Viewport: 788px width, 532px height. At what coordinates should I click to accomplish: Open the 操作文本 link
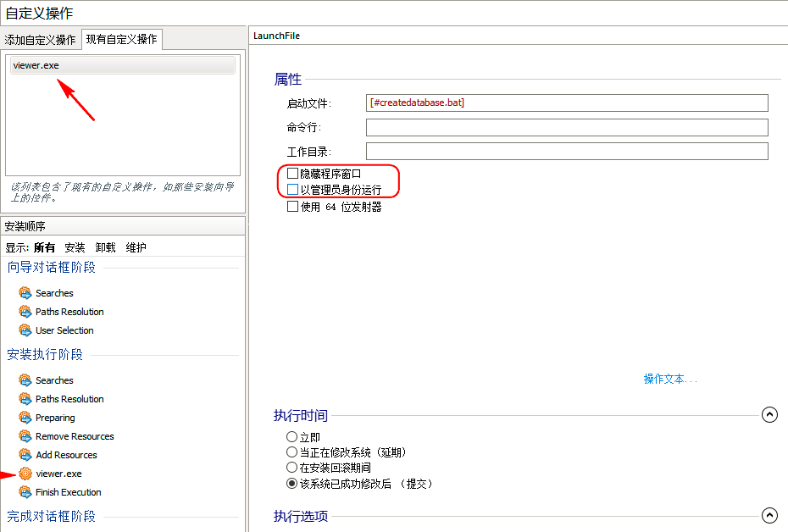tap(669, 379)
